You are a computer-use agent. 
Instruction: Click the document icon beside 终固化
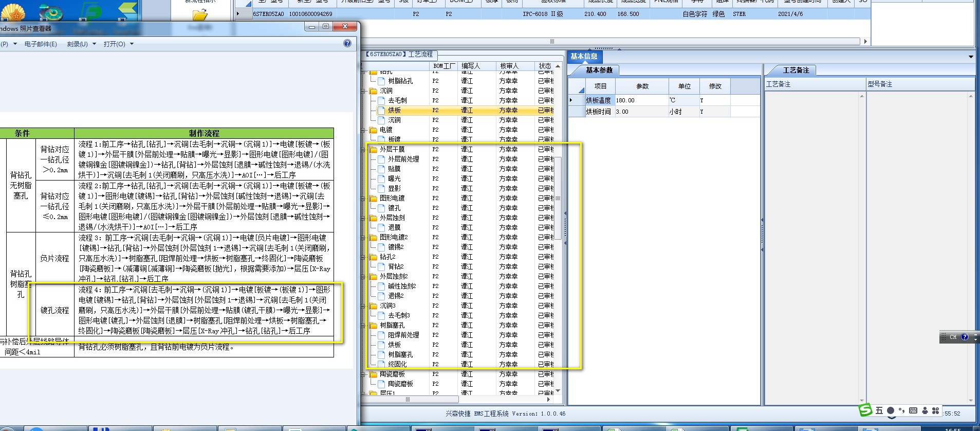381,364
